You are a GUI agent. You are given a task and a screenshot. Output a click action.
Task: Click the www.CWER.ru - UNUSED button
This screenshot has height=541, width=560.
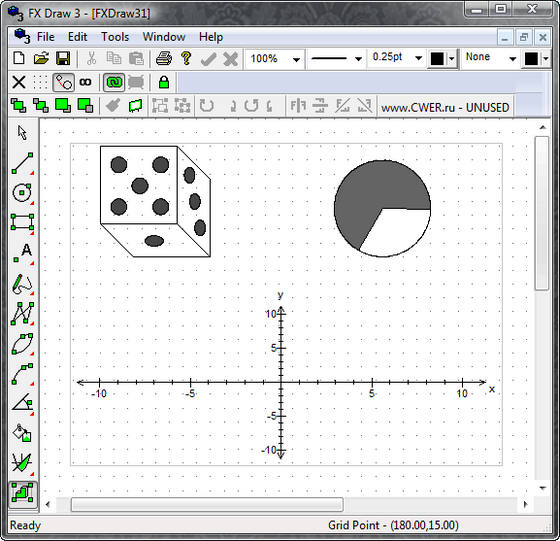(445, 107)
